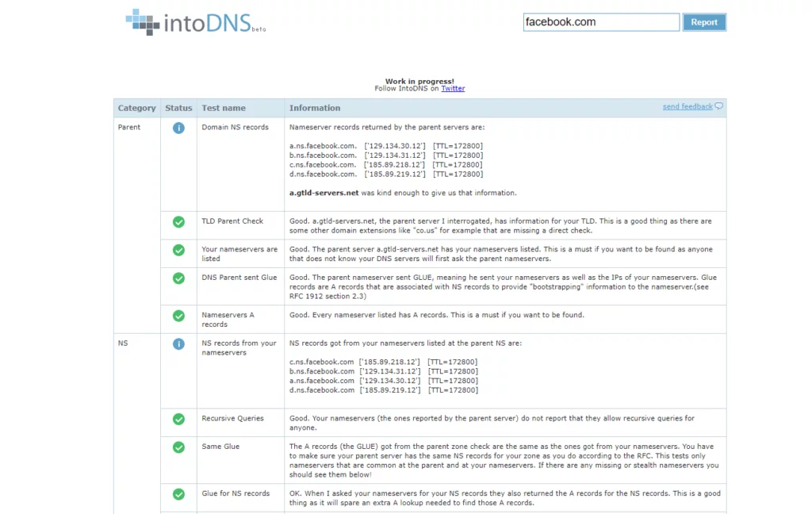Screen dimensions: 812x514
Task: Click the speech bubble icon beside send feedback
Action: [719, 106]
